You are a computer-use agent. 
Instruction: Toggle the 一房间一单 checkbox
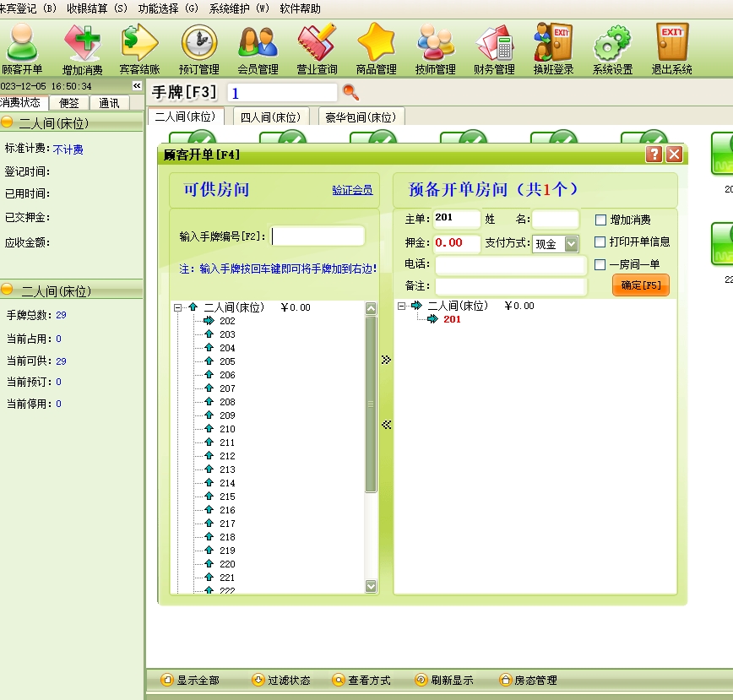click(601, 265)
